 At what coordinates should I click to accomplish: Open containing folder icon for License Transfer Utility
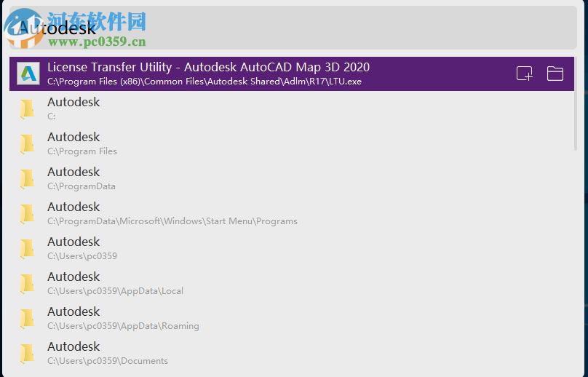(x=555, y=74)
